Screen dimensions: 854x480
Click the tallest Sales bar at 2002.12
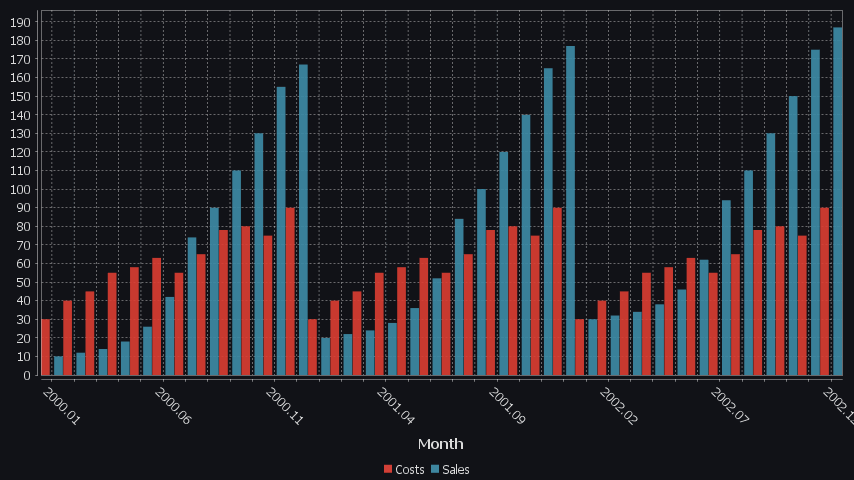click(x=837, y=200)
